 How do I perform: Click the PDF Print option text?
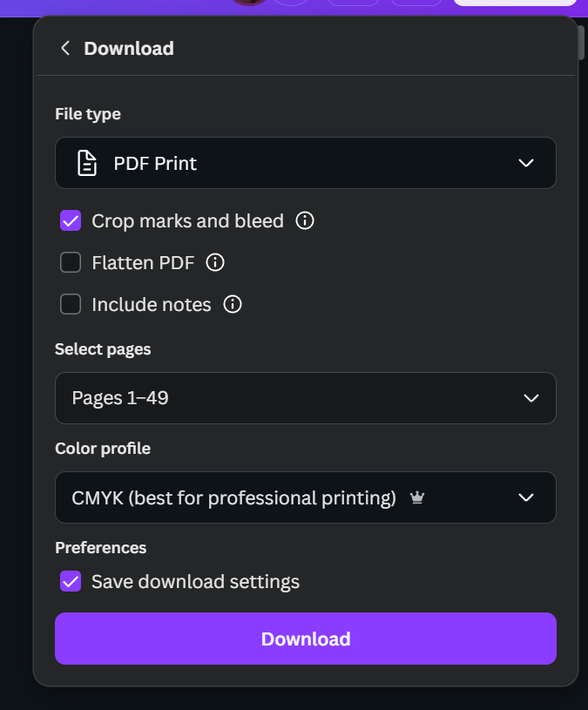coord(155,163)
